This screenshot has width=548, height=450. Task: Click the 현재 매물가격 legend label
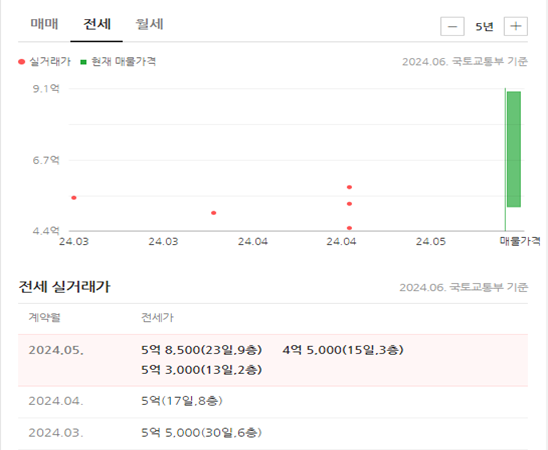(x=123, y=61)
